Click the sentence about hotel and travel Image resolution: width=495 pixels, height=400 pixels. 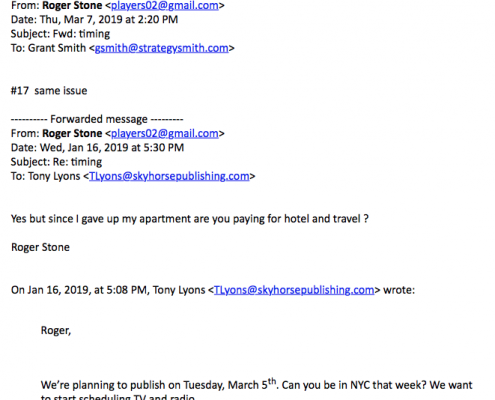point(190,219)
